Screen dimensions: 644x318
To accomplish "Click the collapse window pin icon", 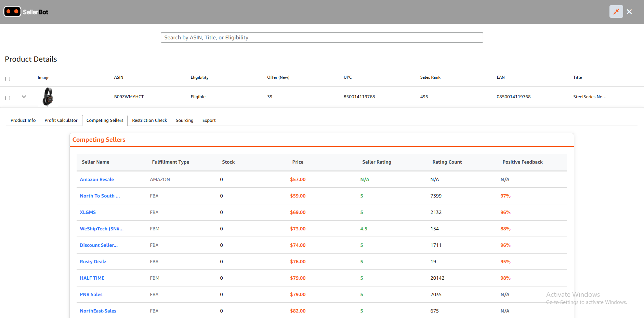I will tap(616, 12).
